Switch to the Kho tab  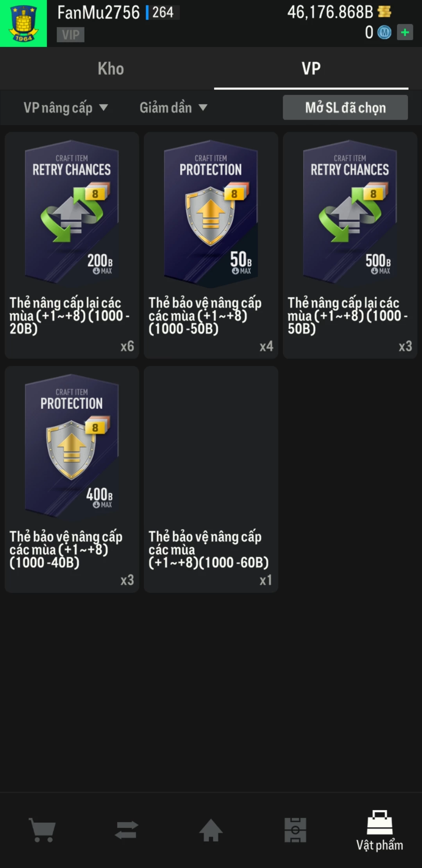pos(111,69)
